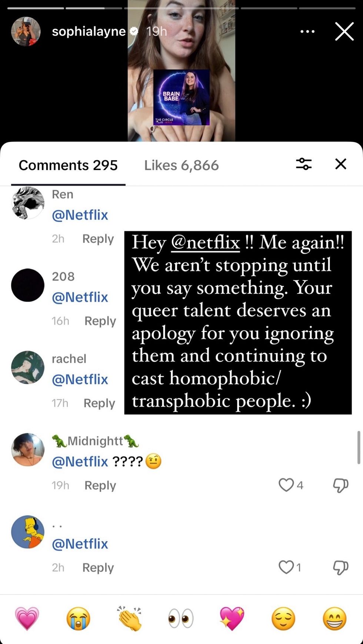This screenshot has height=644, width=363.
Task: Send the pink heart emoji reaction
Action: (x=27, y=618)
